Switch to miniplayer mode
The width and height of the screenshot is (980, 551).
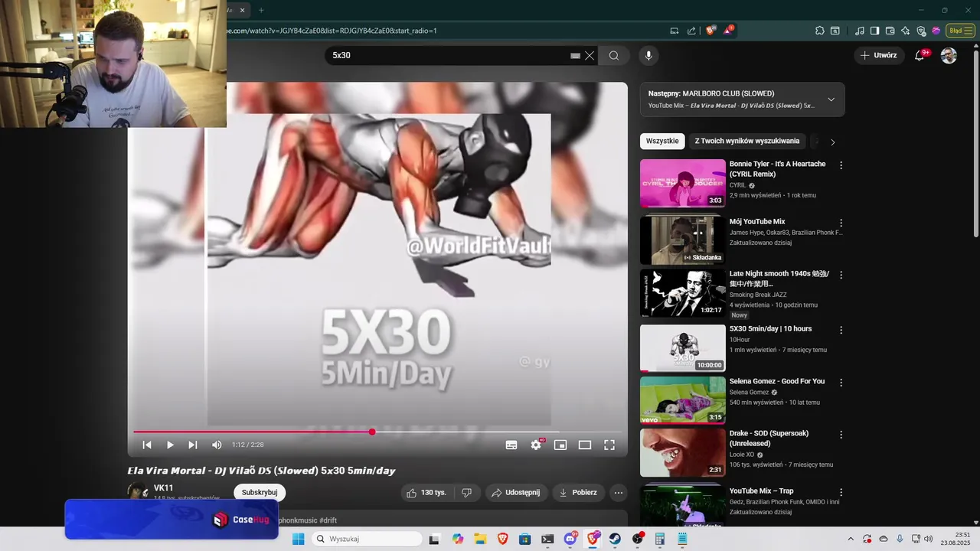(x=560, y=445)
